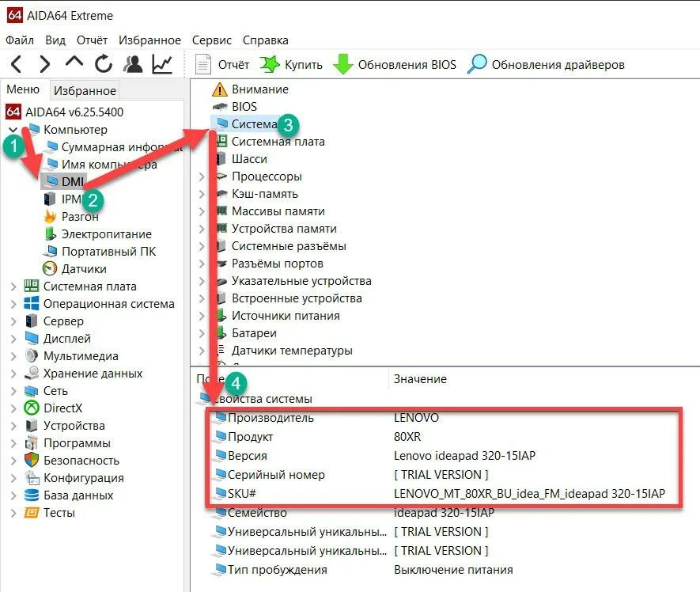700x592 pixels.
Task: Collapse the Компьютер tree node
Action: click(x=13, y=130)
